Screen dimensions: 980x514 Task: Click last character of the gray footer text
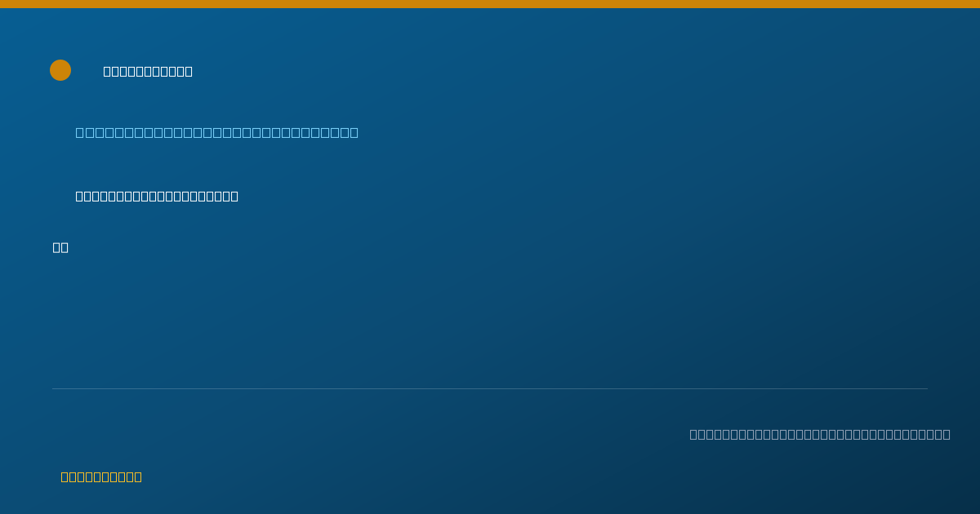947,434
